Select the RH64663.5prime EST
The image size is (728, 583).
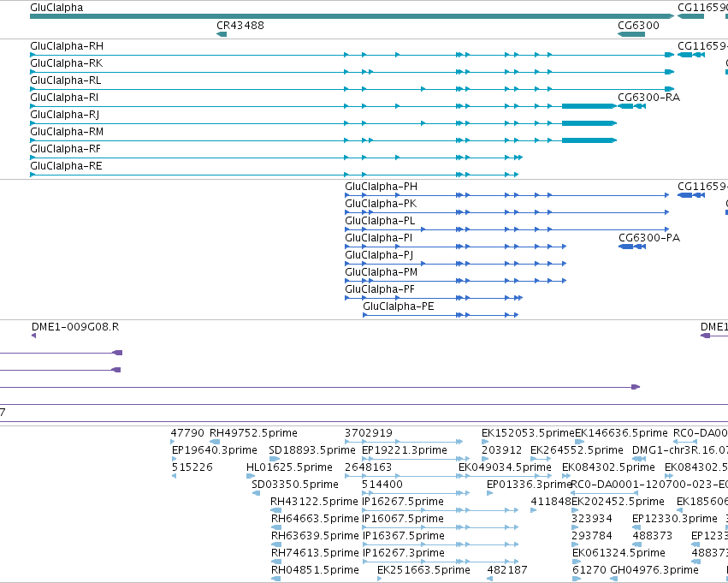[315, 520]
